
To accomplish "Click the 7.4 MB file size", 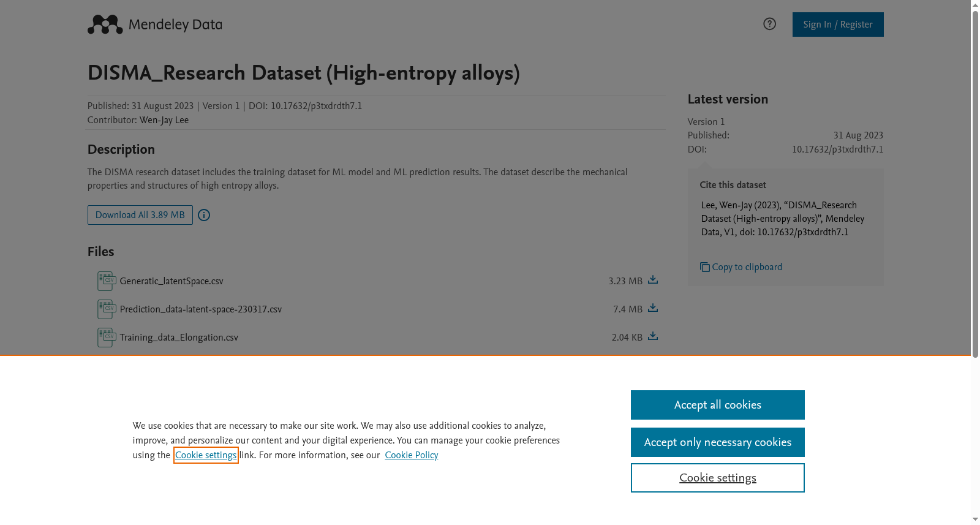I will (x=628, y=309).
